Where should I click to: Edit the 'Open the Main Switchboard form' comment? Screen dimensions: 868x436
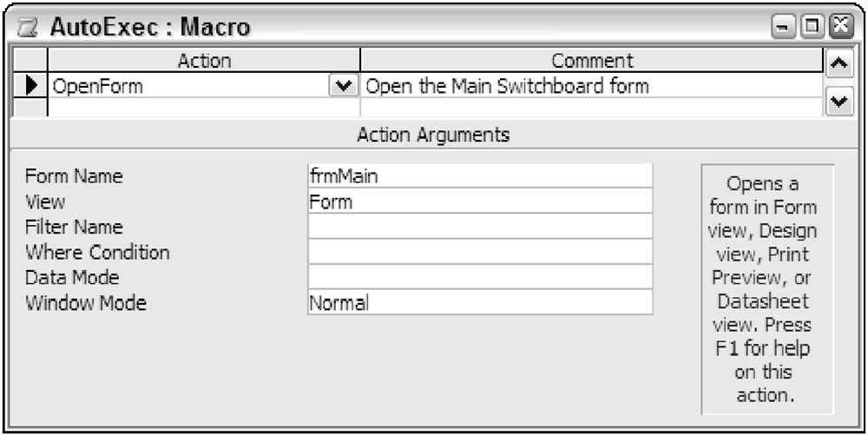(590, 86)
